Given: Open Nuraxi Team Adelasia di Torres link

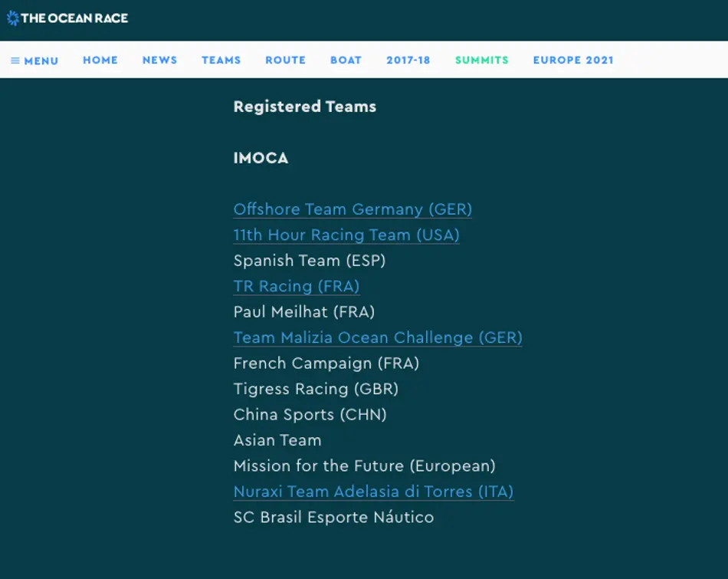Looking at the screenshot, I should (x=373, y=492).
